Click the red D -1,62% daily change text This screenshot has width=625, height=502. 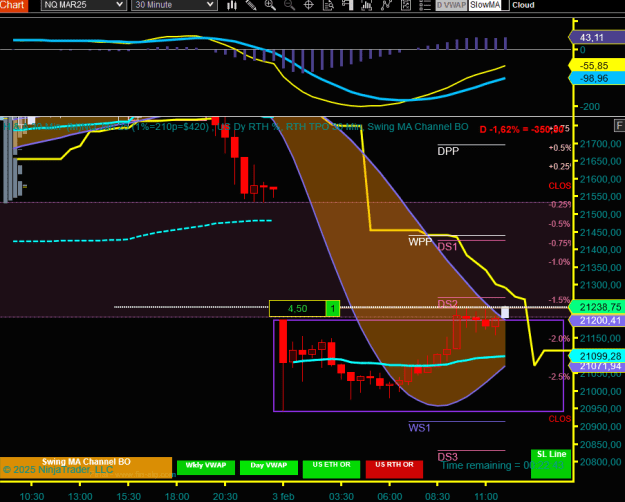pyautogui.click(x=521, y=130)
